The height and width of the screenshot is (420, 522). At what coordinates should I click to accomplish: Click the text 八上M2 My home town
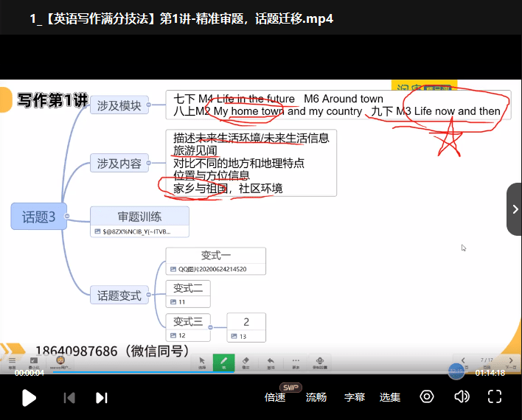(229, 111)
